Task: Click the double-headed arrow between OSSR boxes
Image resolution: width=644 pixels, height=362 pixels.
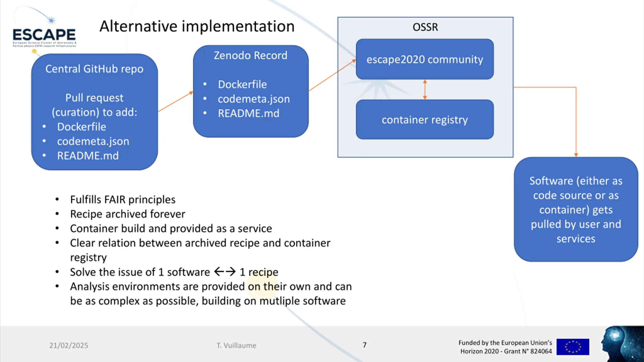Action: (x=425, y=89)
